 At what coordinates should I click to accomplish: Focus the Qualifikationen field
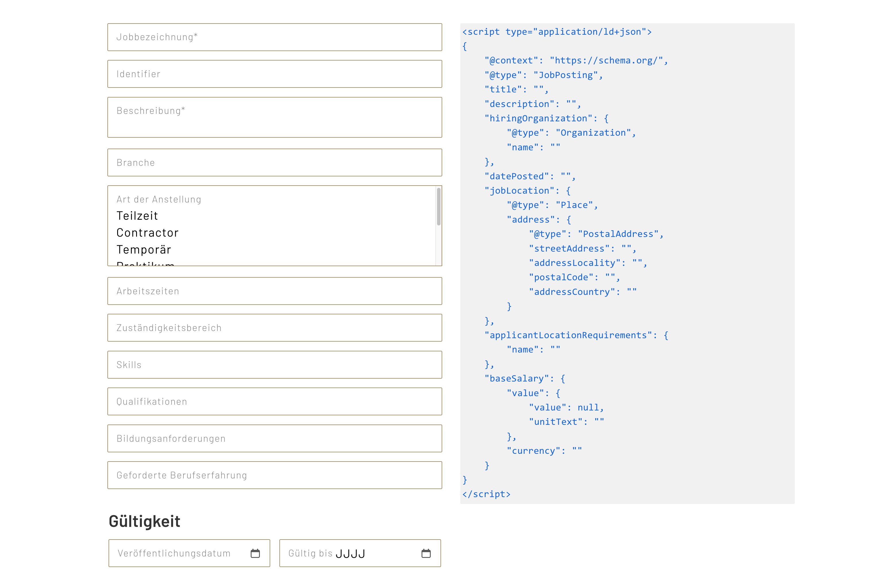click(274, 401)
